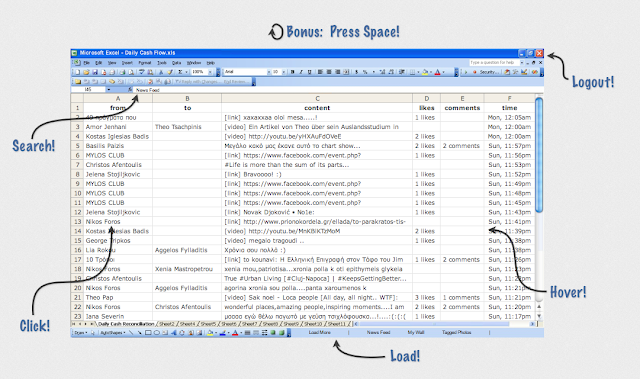Select column C header
This screenshot has height=379, width=640.
click(x=317, y=98)
